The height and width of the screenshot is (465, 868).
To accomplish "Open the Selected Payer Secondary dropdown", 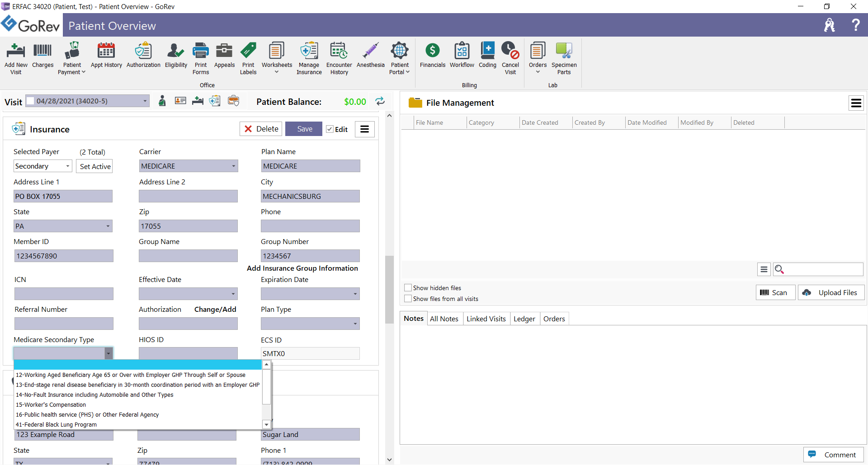I will pos(68,166).
